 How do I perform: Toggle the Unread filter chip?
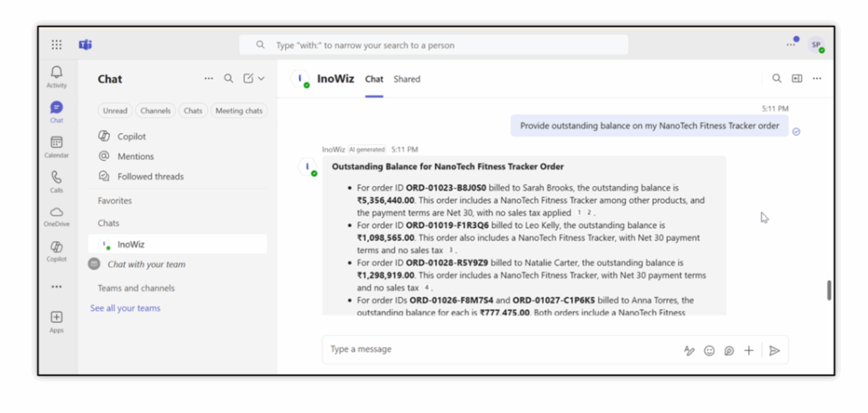(115, 111)
